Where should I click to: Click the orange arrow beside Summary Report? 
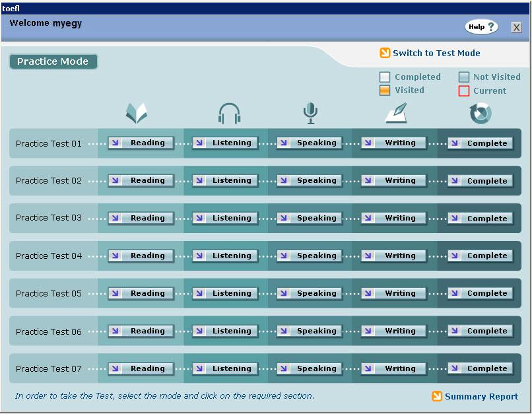coord(437,396)
